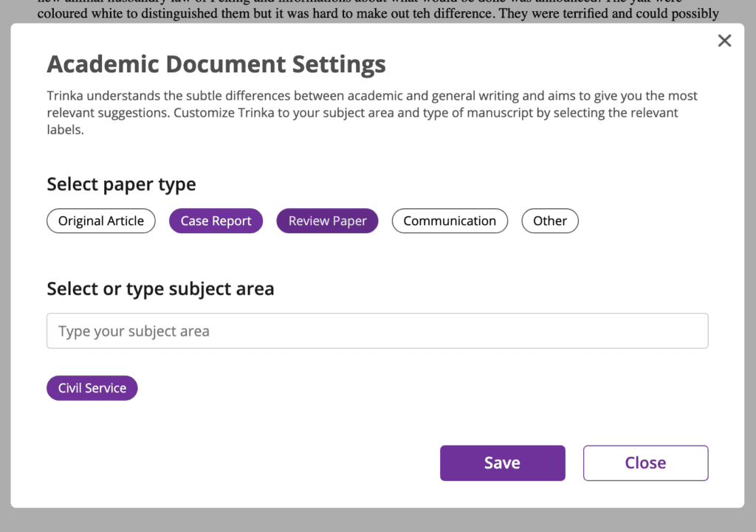Deselect the Case Report paper type
This screenshot has width=756, height=532.
coord(216,221)
